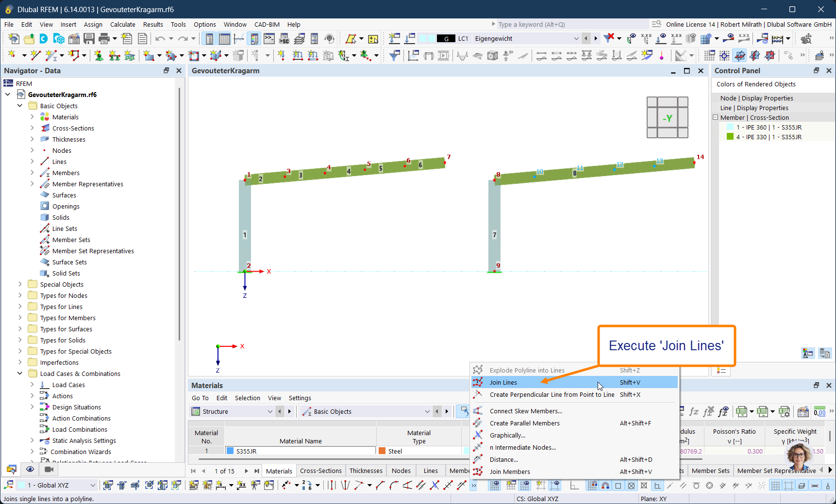836x504 pixels.
Task: Click the Undo arrow icon
Action: [x=160, y=39]
